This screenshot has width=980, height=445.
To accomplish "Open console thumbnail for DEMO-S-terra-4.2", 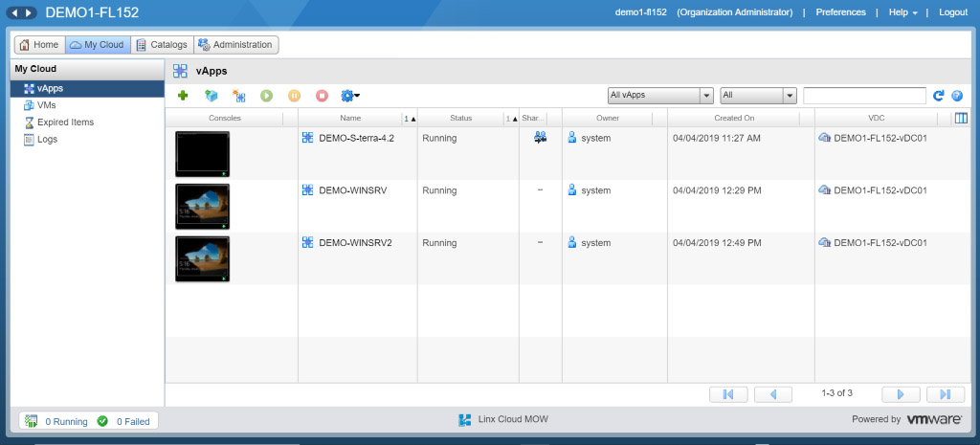I will [x=203, y=154].
